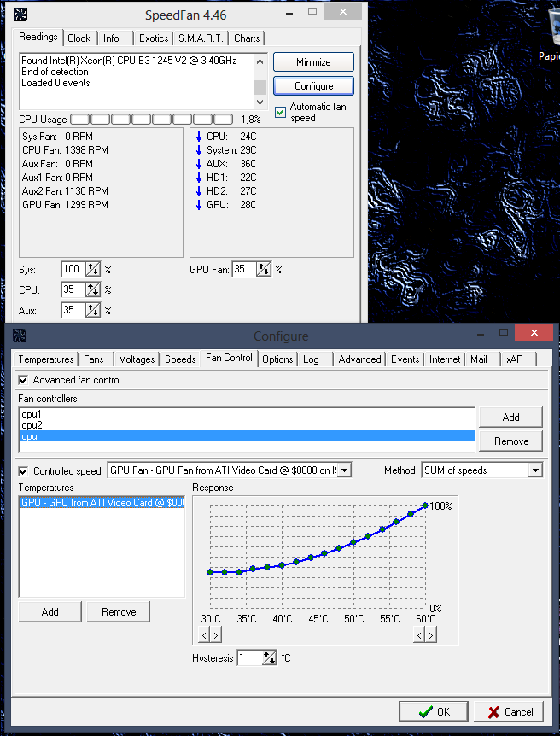The image size is (560, 736).
Task: Click the 100% response curve point
Action: pyautogui.click(x=425, y=505)
